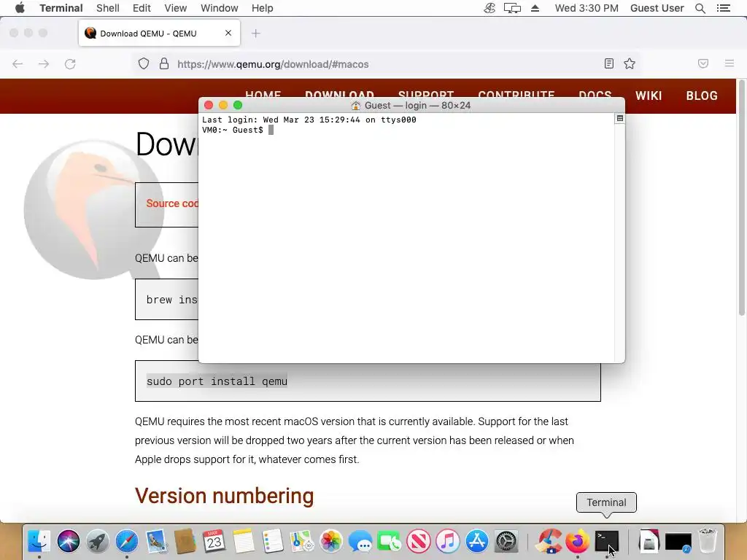Click the Firefox URL address field
The width and height of the screenshot is (747, 560).
pos(386,64)
